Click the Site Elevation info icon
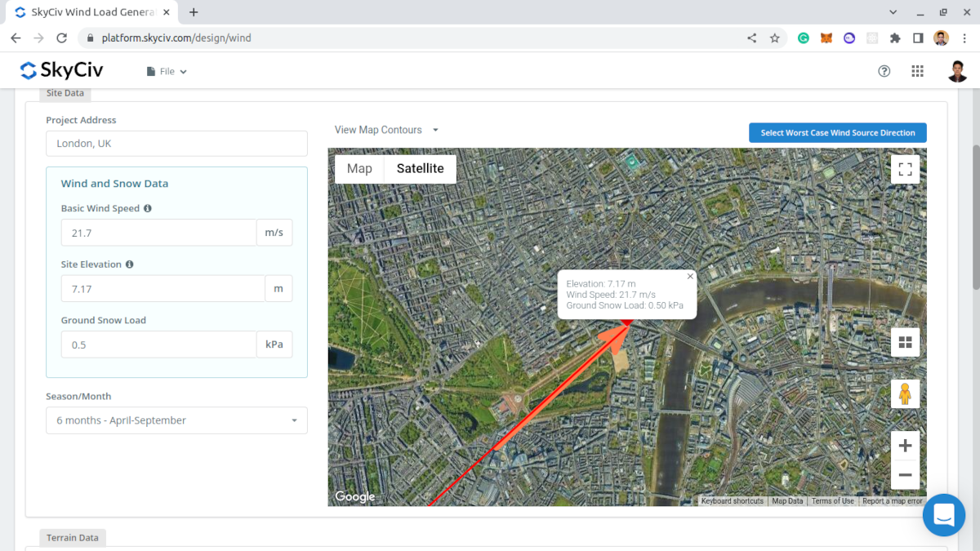This screenshot has height=551, width=980. coord(130,264)
